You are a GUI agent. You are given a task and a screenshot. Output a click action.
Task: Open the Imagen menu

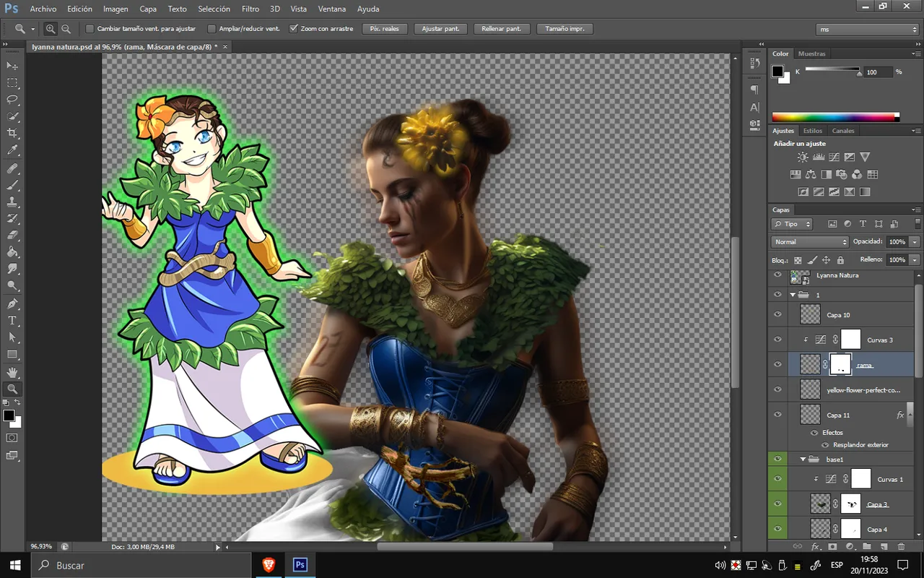click(x=115, y=9)
